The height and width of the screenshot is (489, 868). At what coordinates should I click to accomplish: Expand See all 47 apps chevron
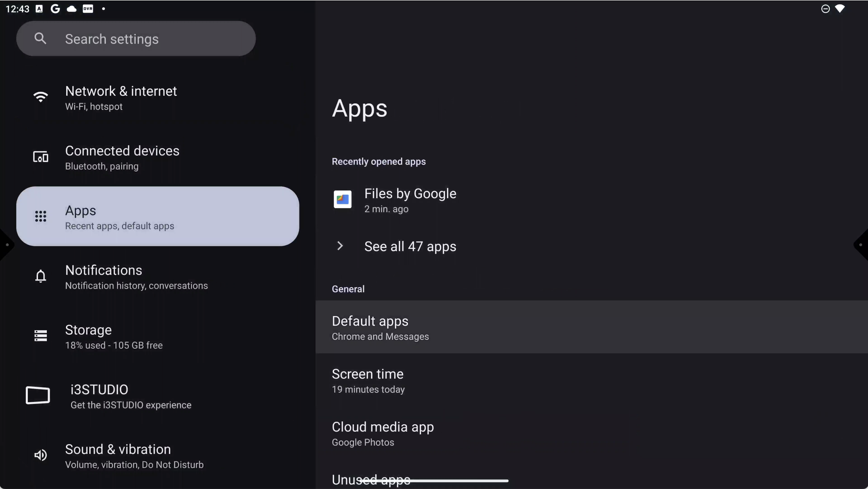(x=340, y=246)
